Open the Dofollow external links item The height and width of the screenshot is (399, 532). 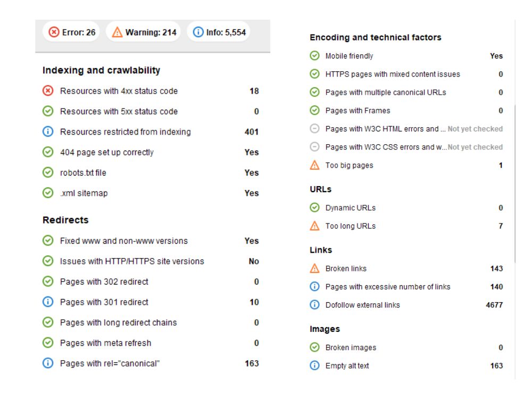point(406,305)
